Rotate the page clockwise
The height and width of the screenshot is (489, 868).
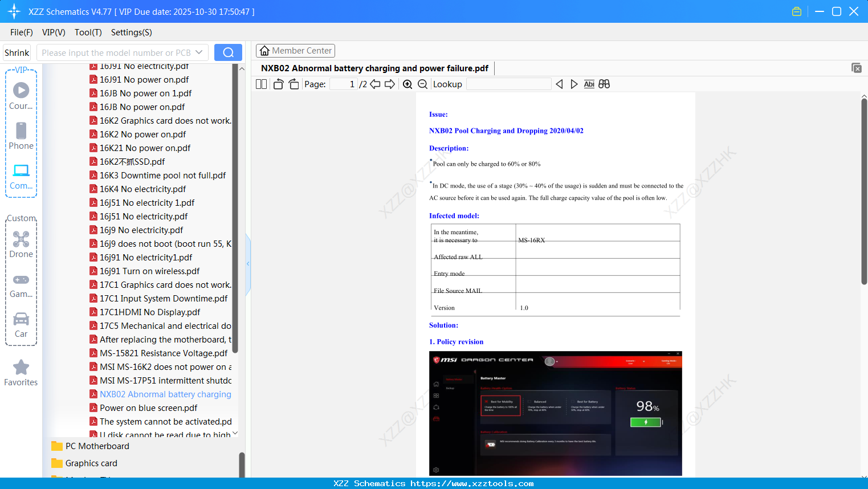pyautogui.click(x=294, y=84)
